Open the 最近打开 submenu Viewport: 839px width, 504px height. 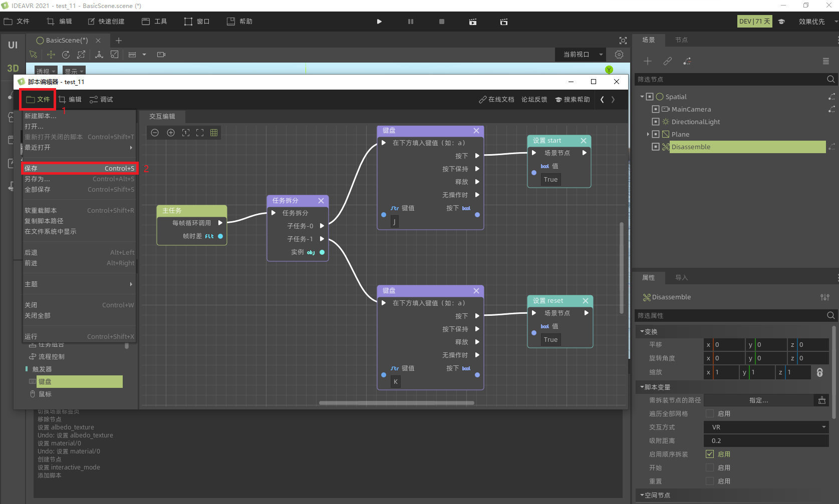click(x=79, y=148)
